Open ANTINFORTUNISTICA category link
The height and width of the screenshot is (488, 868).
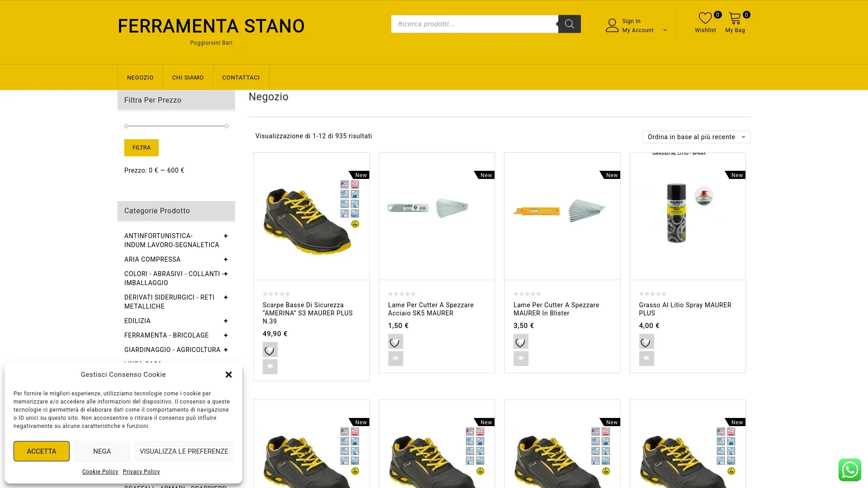click(x=172, y=240)
